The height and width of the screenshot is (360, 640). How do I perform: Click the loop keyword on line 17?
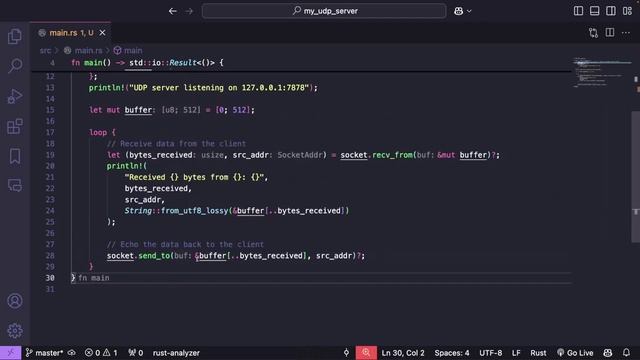98,133
